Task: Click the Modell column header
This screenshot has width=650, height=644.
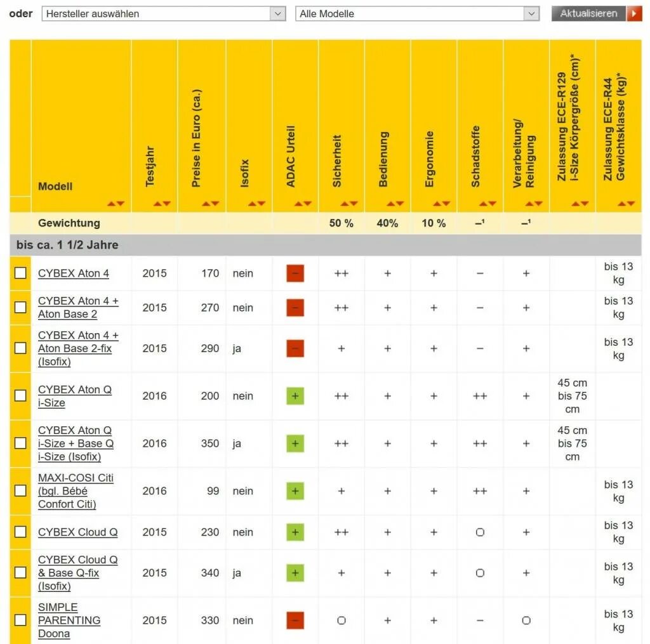Action: 55,187
